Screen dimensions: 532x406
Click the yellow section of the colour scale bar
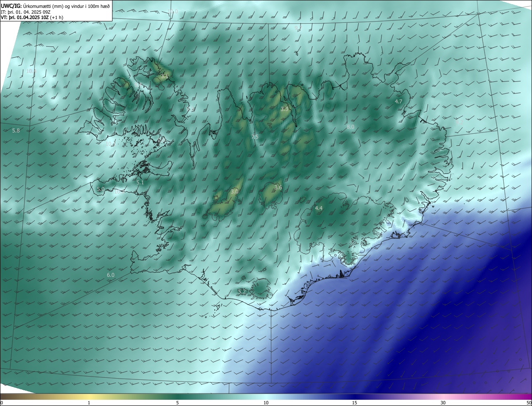point(89,396)
